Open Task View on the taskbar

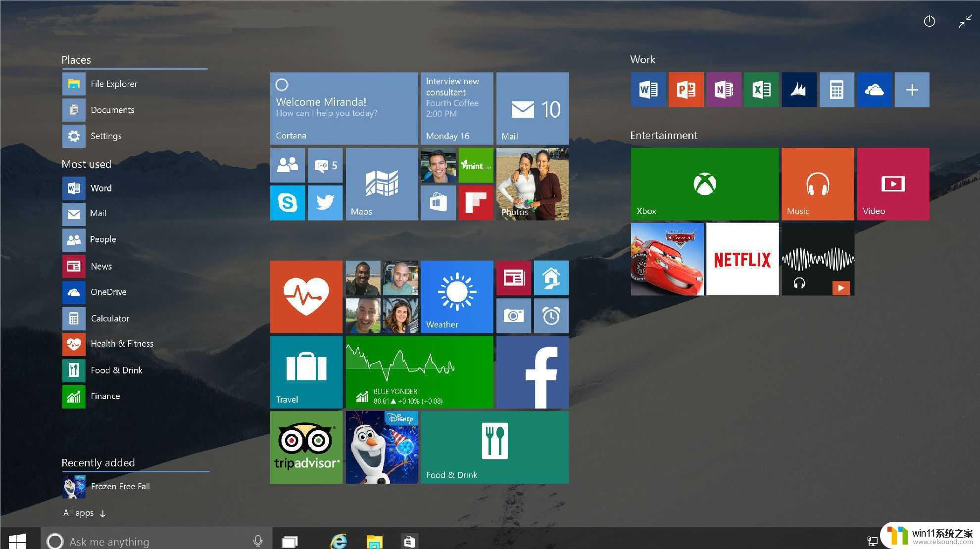point(290,542)
